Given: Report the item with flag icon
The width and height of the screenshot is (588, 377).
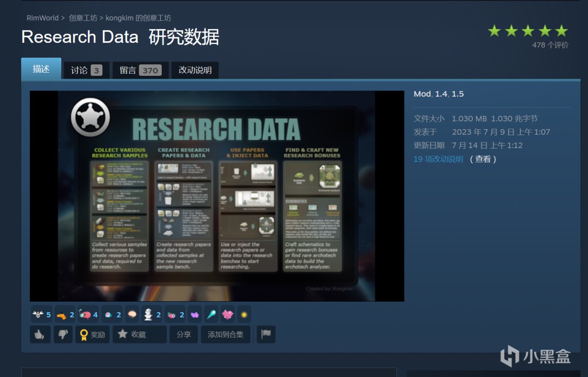Looking at the screenshot, I should (266, 334).
